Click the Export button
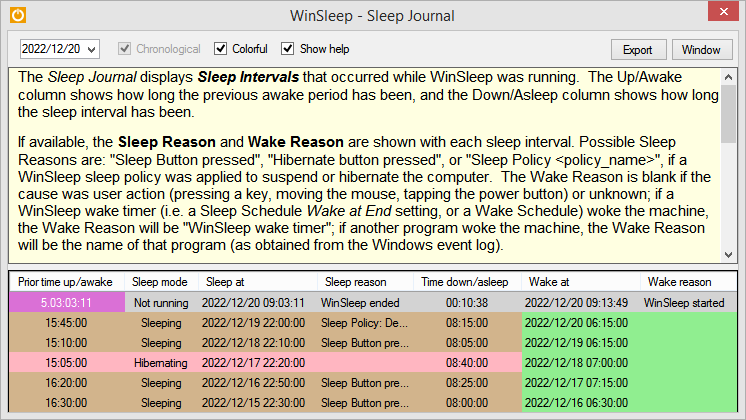Image resolution: width=746 pixels, height=420 pixels. click(638, 49)
